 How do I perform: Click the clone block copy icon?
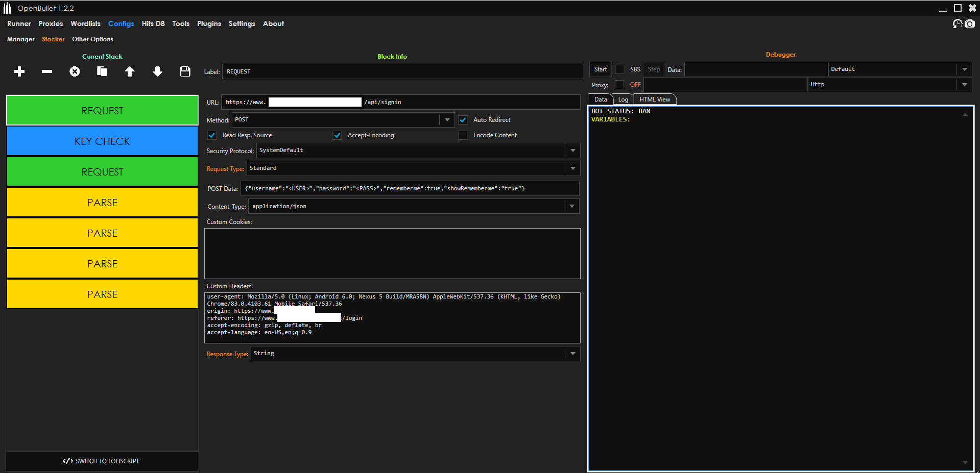(102, 71)
